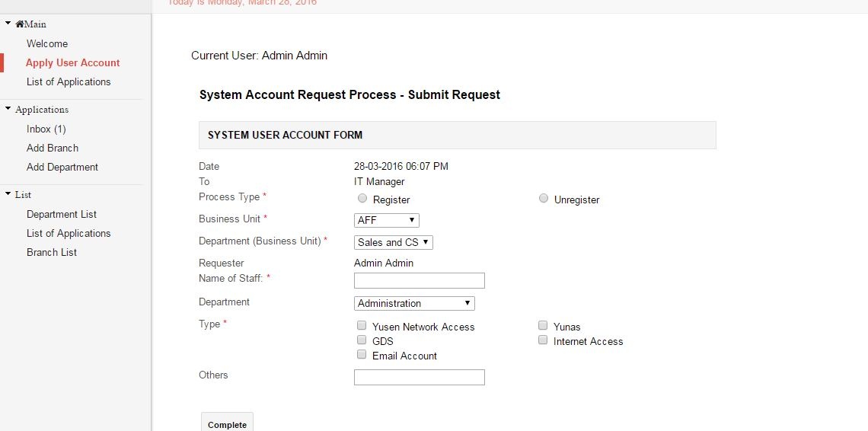
Task: Check the GDS checkbox
Action: (362, 340)
